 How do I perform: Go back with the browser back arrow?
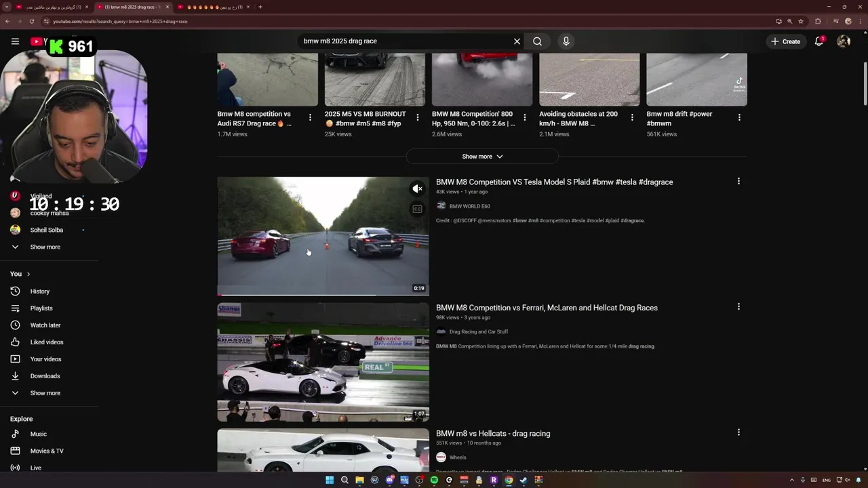[x=7, y=21]
